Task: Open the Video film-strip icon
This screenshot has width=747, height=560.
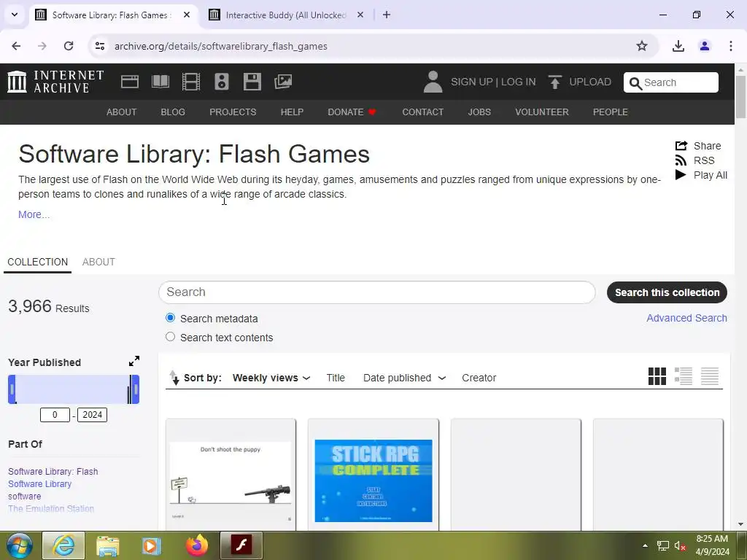Action: (191, 82)
